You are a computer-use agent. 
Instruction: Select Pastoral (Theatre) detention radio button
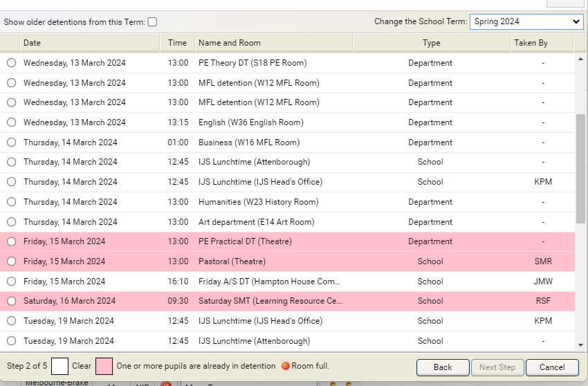[x=11, y=261]
